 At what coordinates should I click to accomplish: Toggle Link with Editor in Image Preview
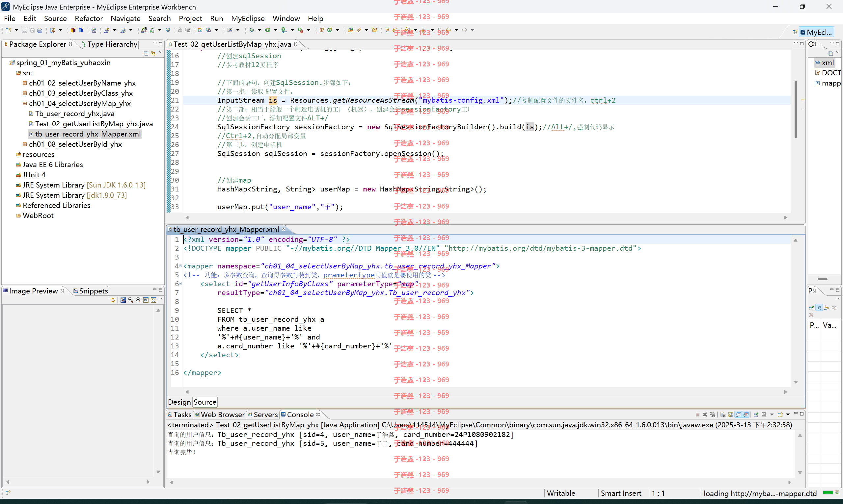coord(113,300)
